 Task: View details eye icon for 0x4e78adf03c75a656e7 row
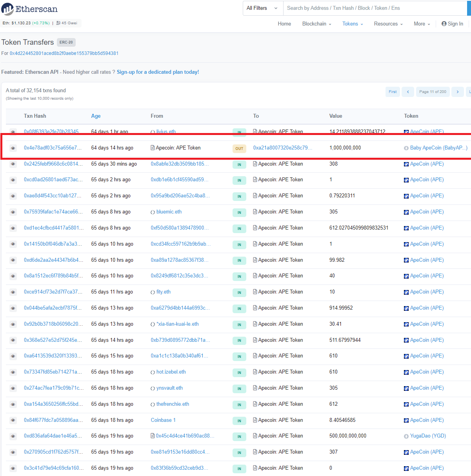pos(13,148)
